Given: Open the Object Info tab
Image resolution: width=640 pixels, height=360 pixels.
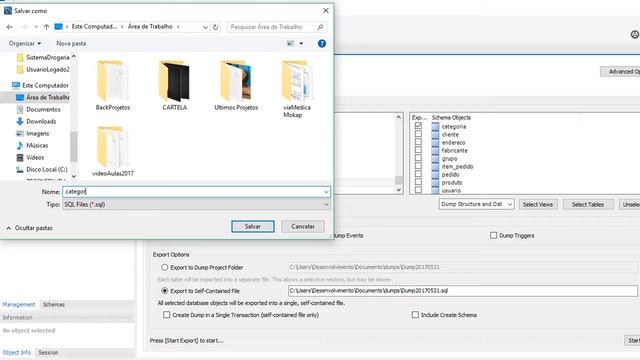Looking at the screenshot, I should coord(17,352).
